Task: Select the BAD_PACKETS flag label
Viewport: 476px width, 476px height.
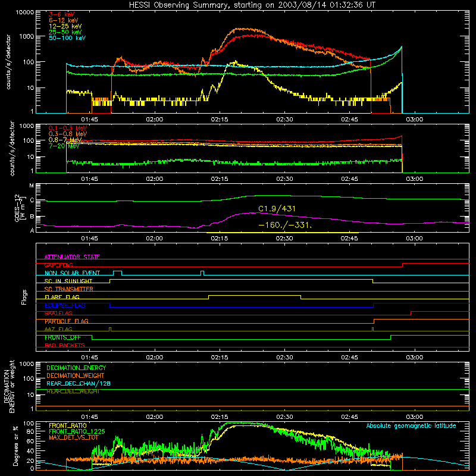Action: [x=65, y=345]
